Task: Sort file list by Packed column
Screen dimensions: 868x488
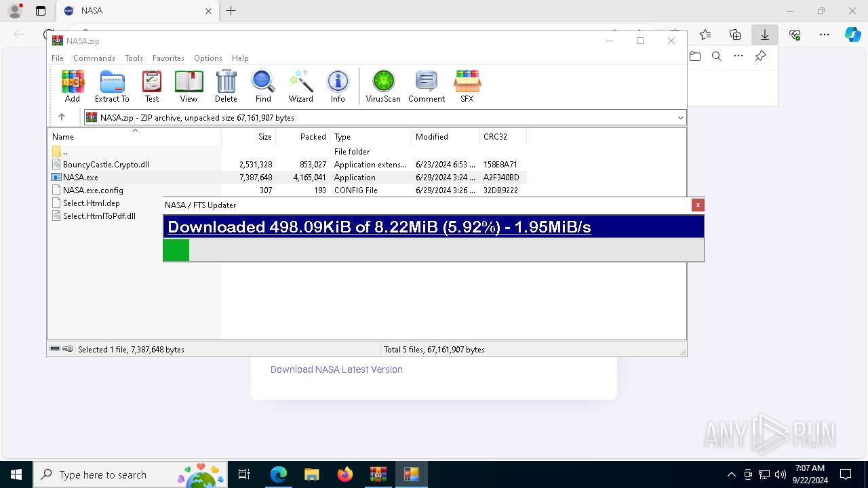Action: [x=303, y=136]
